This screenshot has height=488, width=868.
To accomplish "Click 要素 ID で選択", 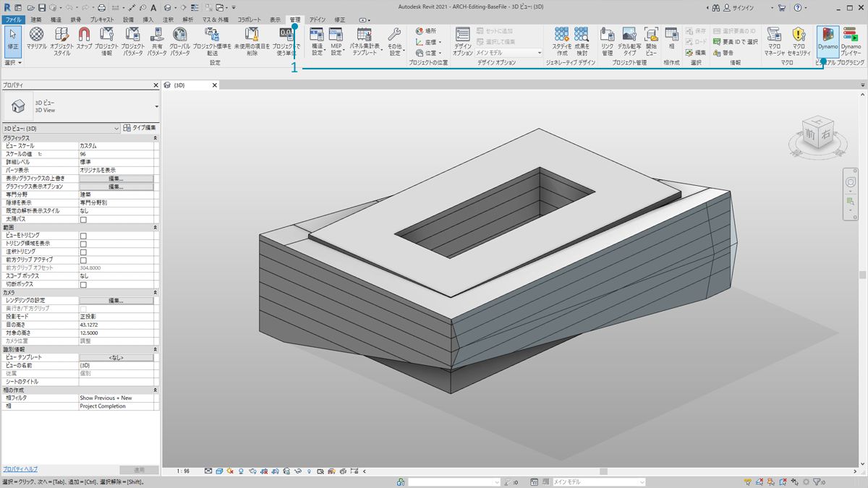I will click(734, 42).
